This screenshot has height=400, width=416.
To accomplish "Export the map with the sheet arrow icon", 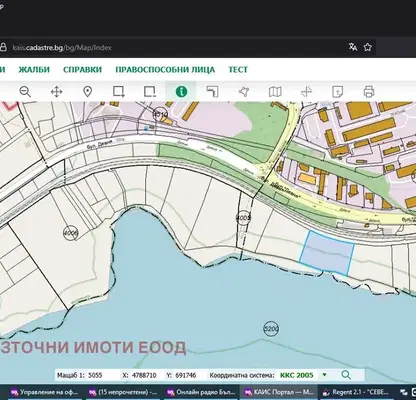I will coord(337,91).
